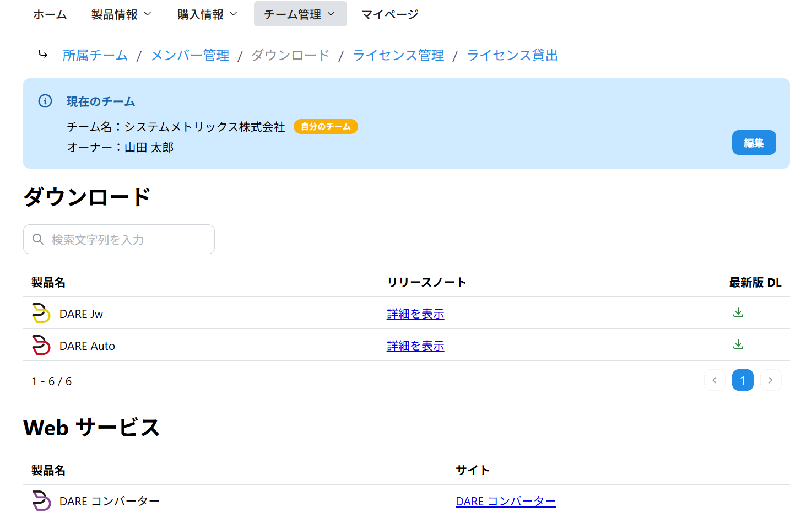This screenshot has height=523, width=812.
Task: Switch to the ライセンス管理 tab
Action: point(398,55)
